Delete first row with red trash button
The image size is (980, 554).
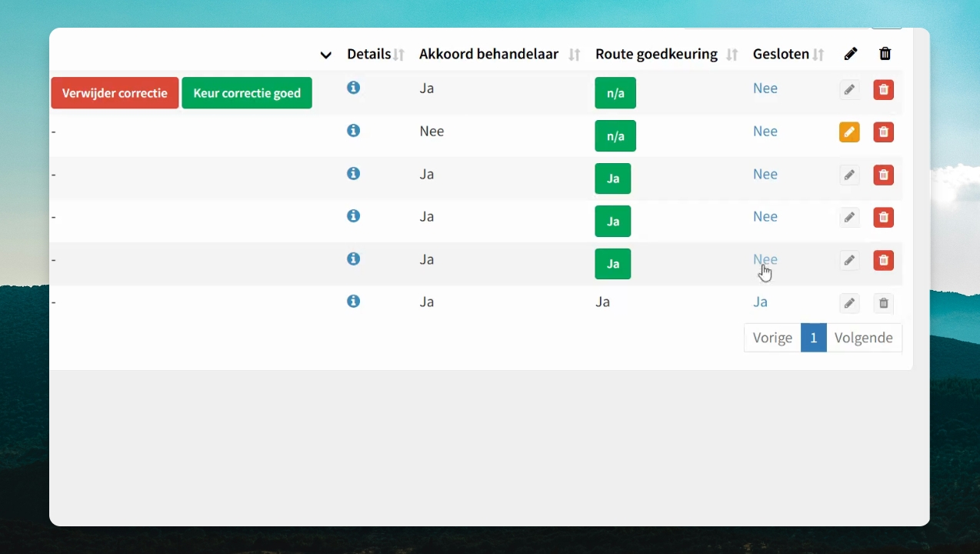pos(884,90)
